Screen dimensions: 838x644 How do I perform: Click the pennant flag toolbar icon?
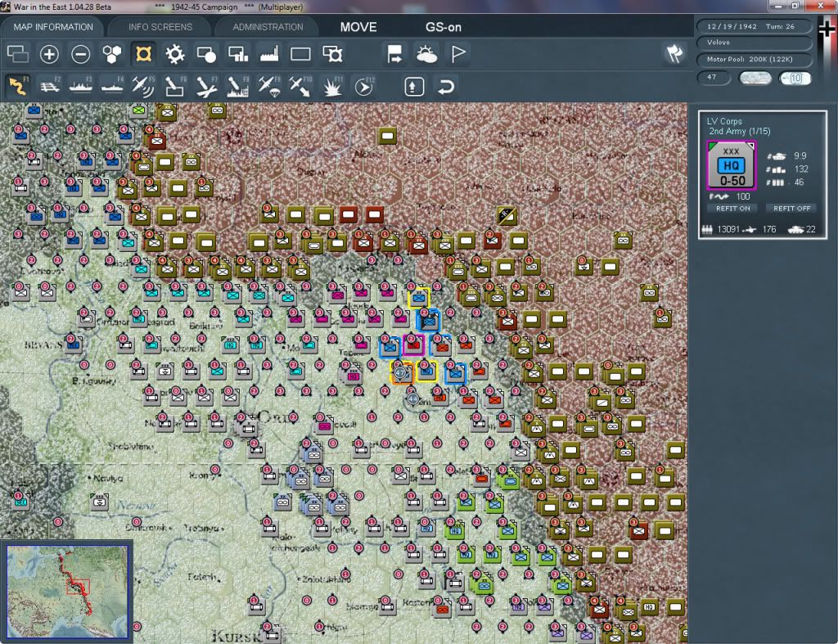pyautogui.click(x=458, y=54)
